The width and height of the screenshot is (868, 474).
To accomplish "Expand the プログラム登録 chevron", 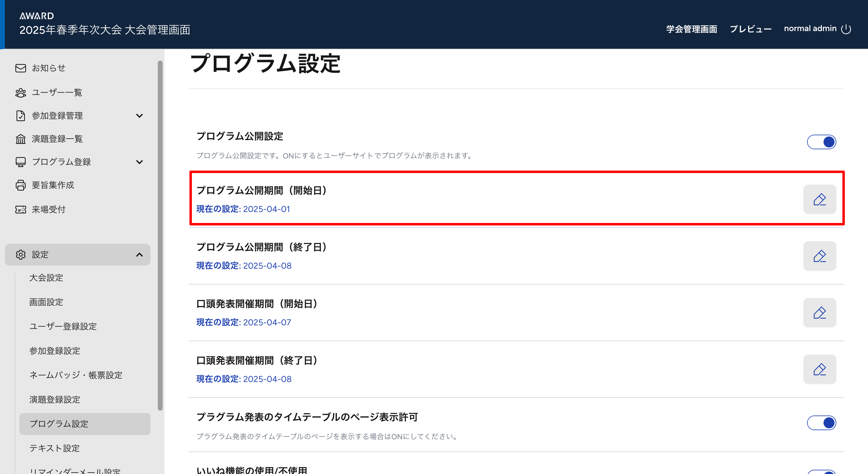I will 139,162.
